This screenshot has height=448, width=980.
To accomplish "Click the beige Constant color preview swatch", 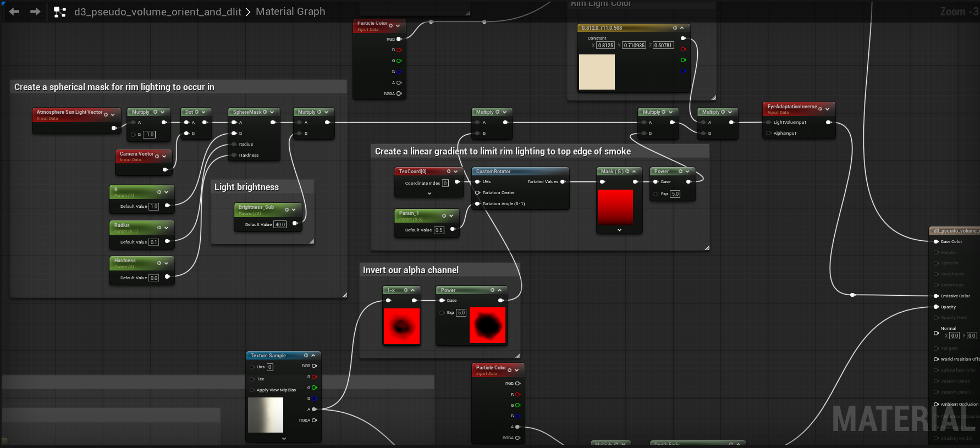I will point(597,72).
